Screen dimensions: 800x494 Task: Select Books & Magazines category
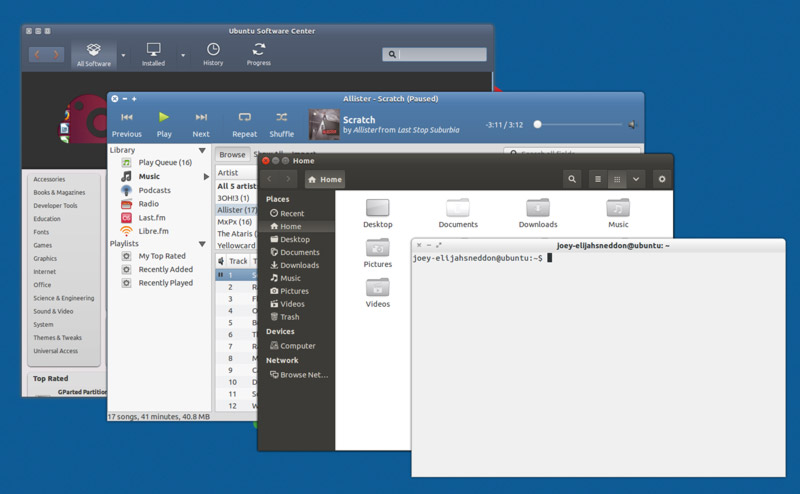point(59,192)
